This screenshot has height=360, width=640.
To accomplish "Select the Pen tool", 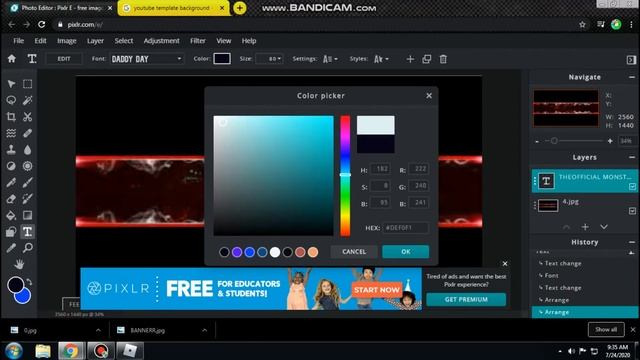I will coord(11,182).
